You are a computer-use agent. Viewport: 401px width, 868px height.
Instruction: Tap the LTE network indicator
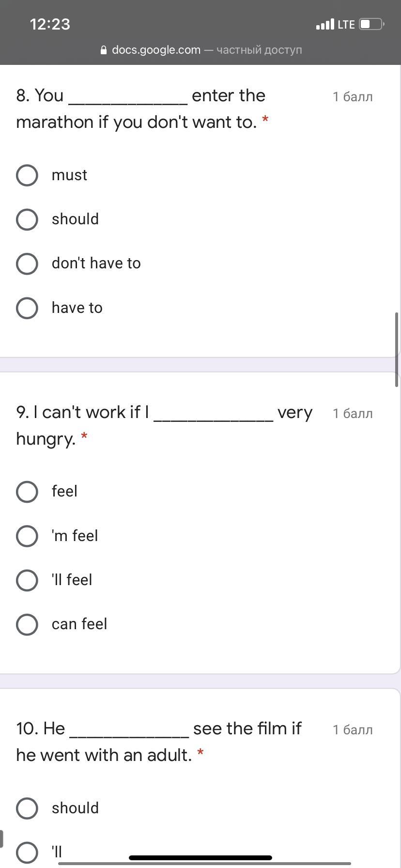click(x=346, y=24)
